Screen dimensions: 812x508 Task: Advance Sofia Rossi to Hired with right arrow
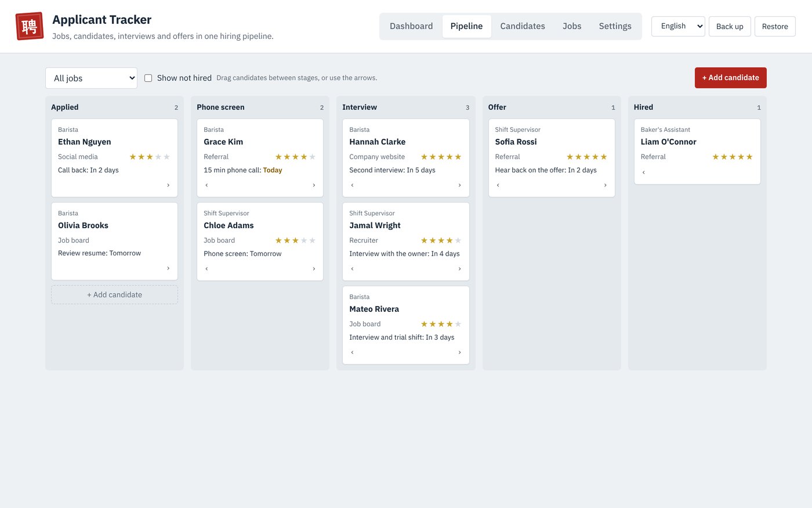605,185
